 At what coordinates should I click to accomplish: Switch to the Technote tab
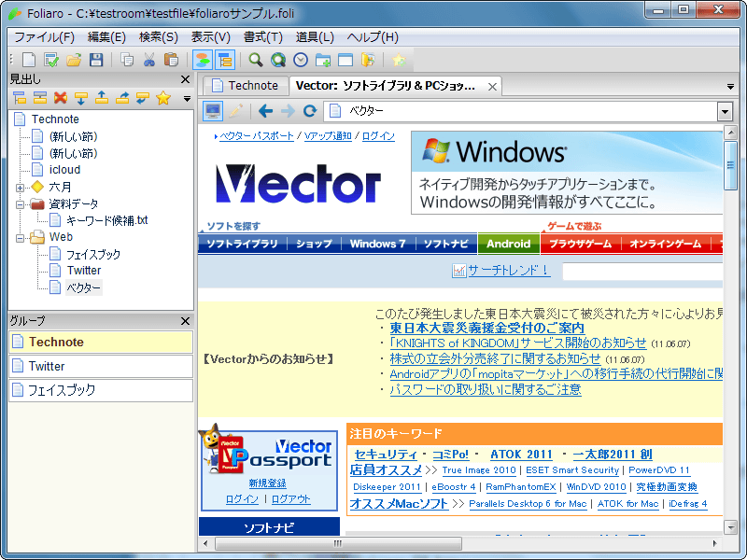pyautogui.click(x=246, y=86)
